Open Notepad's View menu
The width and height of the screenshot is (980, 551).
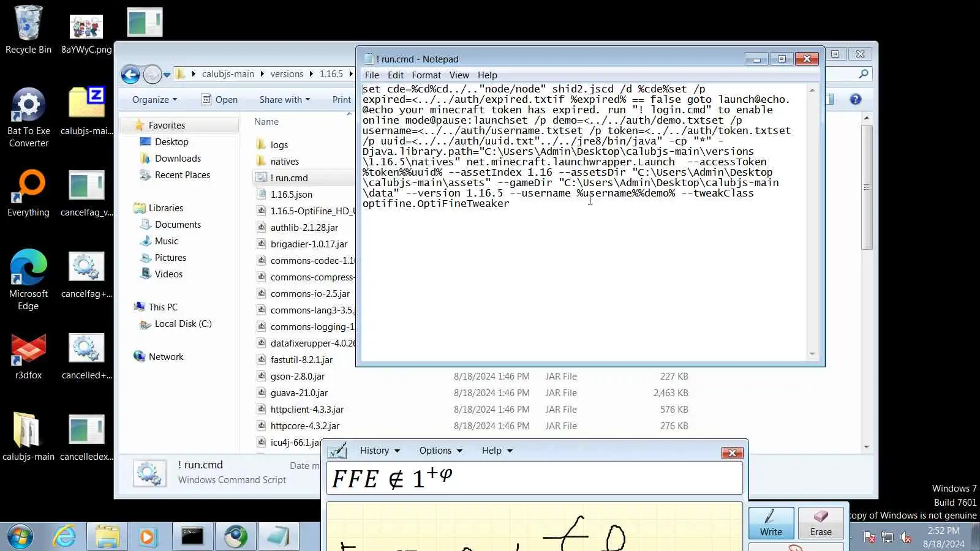(x=459, y=75)
